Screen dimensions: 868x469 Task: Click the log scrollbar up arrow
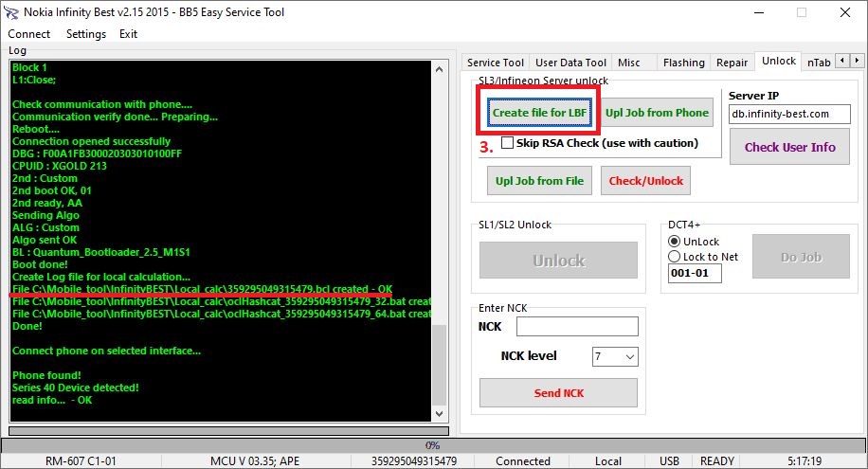439,69
